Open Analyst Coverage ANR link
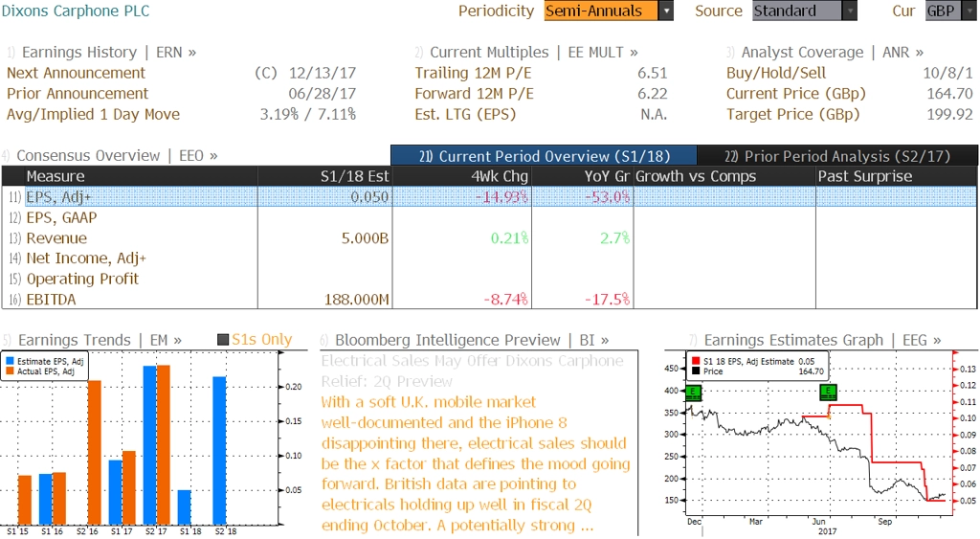Image resolution: width=980 pixels, height=539 pixels. 833,53
